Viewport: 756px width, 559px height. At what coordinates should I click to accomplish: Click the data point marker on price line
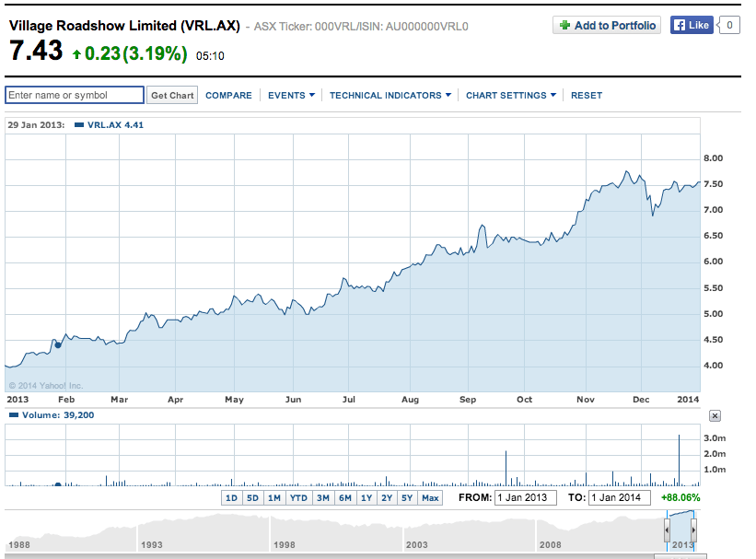click(58, 344)
